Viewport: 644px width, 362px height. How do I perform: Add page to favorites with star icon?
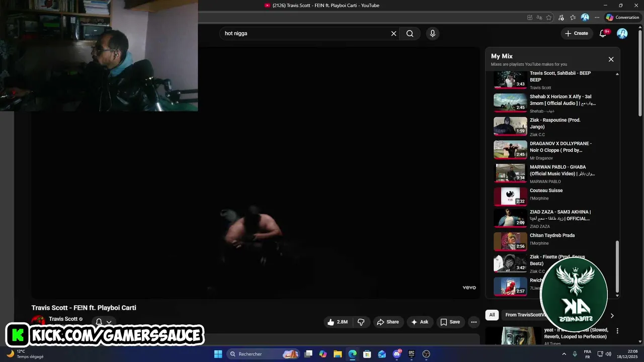point(549,18)
